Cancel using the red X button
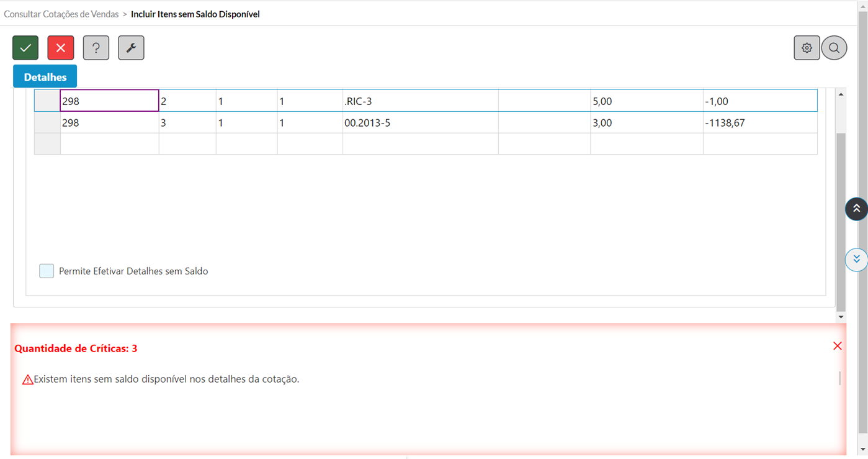This screenshot has height=459, width=868. click(x=61, y=48)
